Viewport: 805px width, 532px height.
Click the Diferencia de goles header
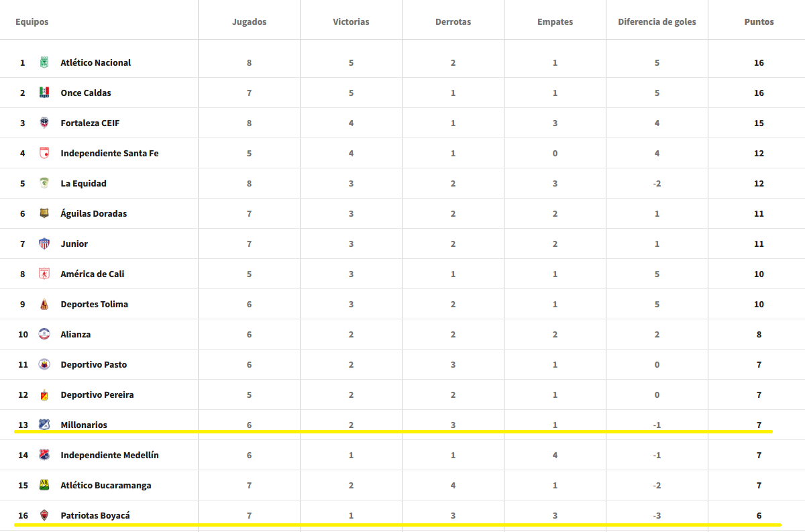click(657, 22)
